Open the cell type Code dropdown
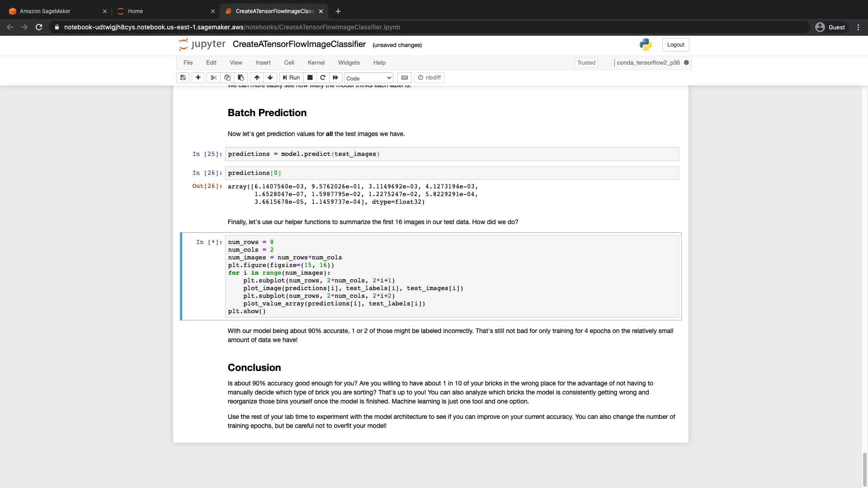This screenshot has width=868, height=488. click(368, 78)
